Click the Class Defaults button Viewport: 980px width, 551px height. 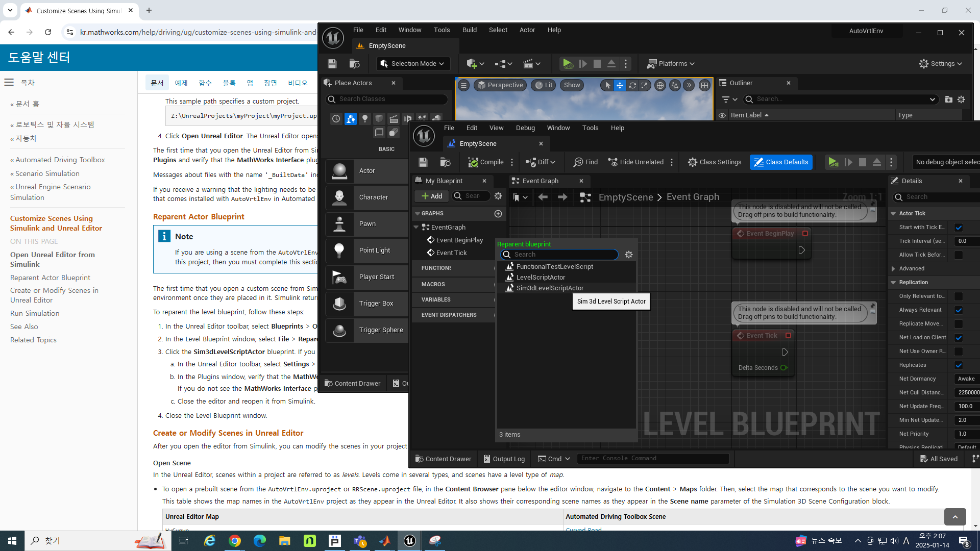pyautogui.click(x=781, y=162)
